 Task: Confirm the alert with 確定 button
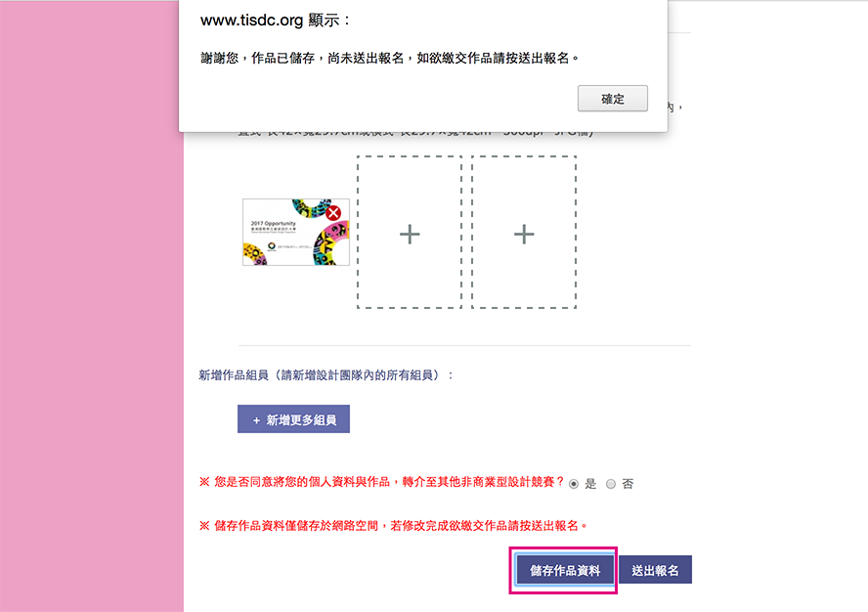(613, 99)
